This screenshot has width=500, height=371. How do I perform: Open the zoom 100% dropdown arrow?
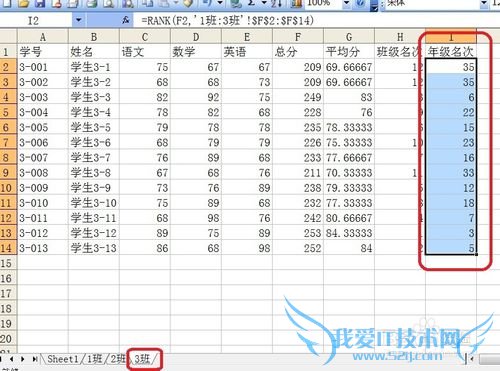[x=347, y=3]
